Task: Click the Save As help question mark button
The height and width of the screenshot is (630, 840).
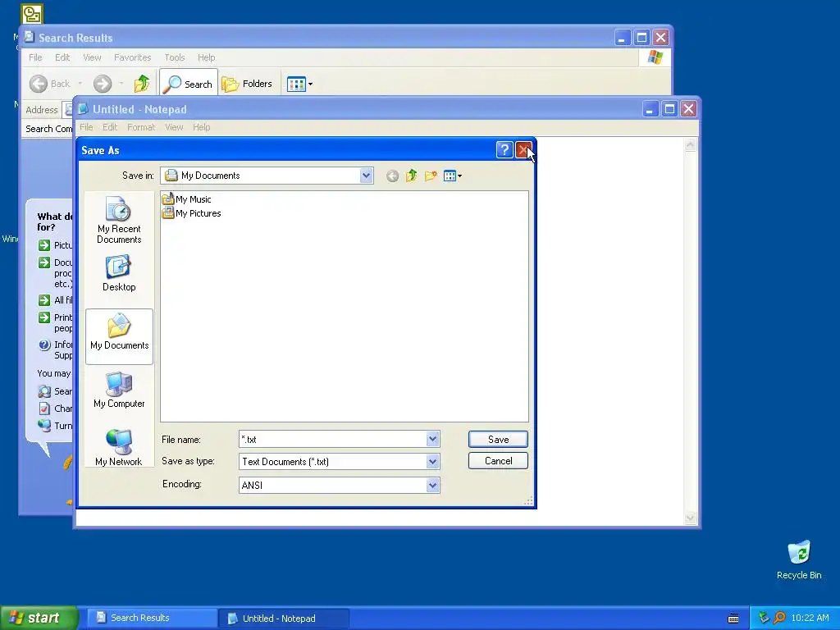Action: (504, 150)
